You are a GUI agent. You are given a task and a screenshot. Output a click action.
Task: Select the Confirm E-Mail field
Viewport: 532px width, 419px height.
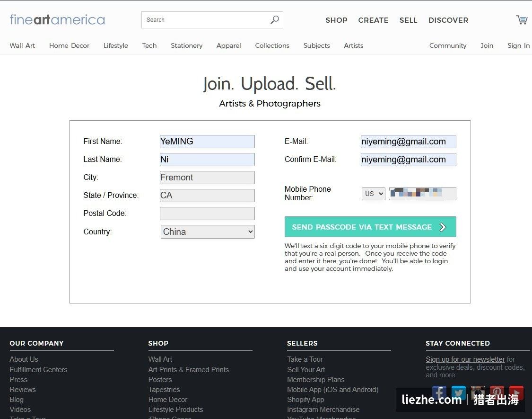coord(408,160)
